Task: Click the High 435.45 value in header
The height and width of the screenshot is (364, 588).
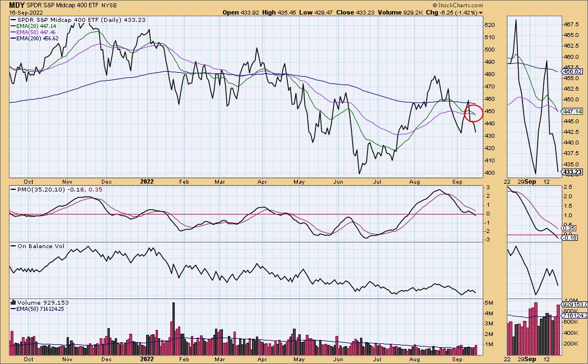Action: coord(279,12)
